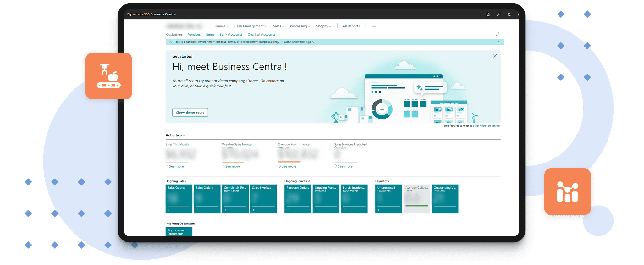The height and width of the screenshot is (265, 644).
Task: Open the Purchasing menu
Action: (x=300, y=26)
